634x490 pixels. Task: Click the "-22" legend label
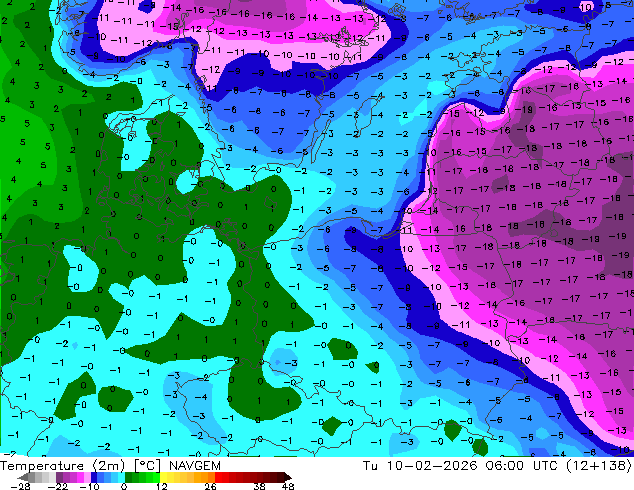(57, 486)
